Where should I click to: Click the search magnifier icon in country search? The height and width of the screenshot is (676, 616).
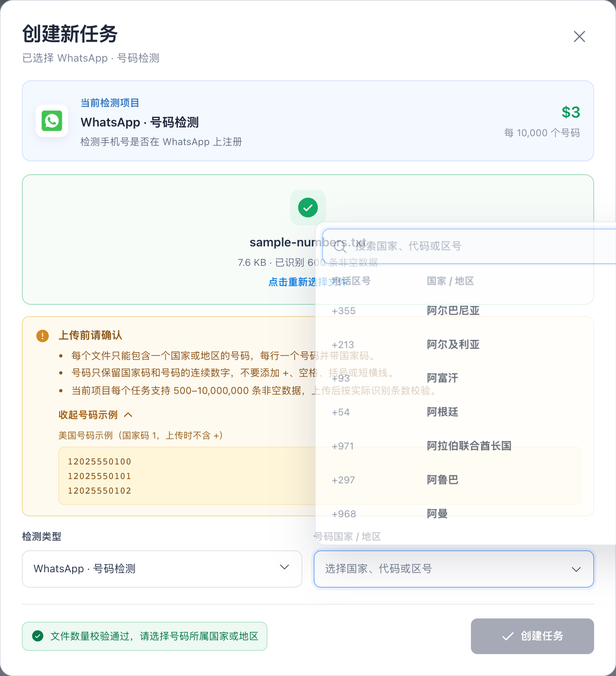point(340,246)
